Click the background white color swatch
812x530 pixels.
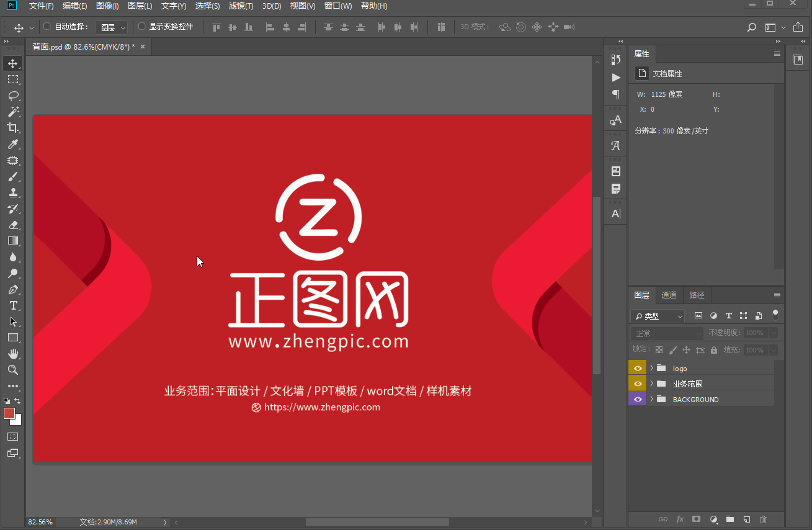(x=17, y=421)
